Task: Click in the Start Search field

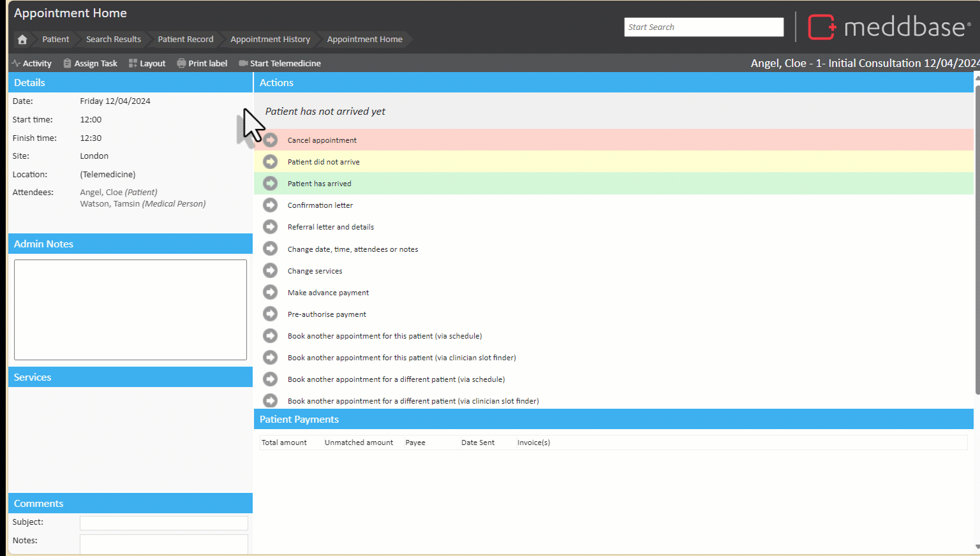Action: (703, 27)
